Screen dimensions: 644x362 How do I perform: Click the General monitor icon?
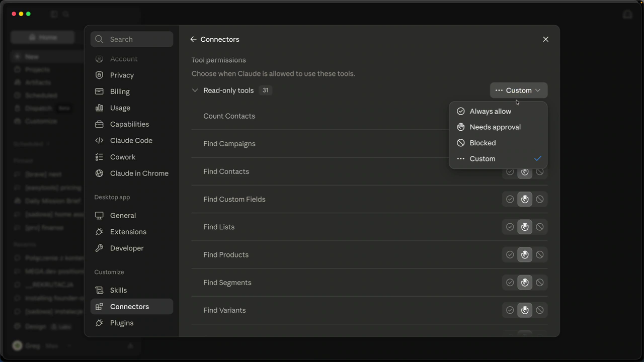pos(99,216)
